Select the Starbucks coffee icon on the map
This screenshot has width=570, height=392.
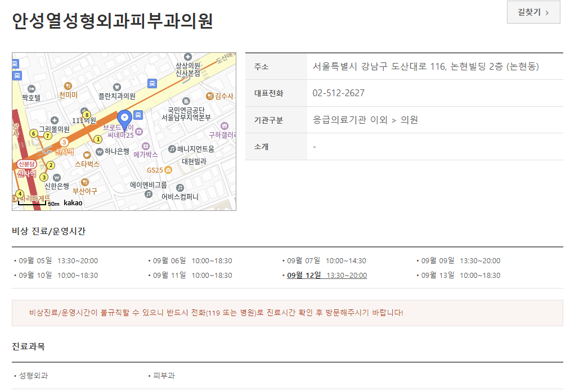[87, 155]
